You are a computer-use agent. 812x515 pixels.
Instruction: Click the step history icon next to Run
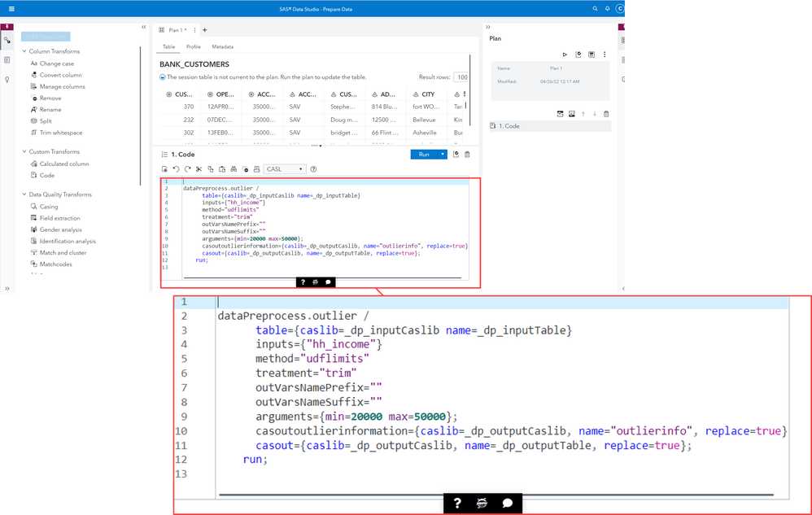tap(456, 155)
